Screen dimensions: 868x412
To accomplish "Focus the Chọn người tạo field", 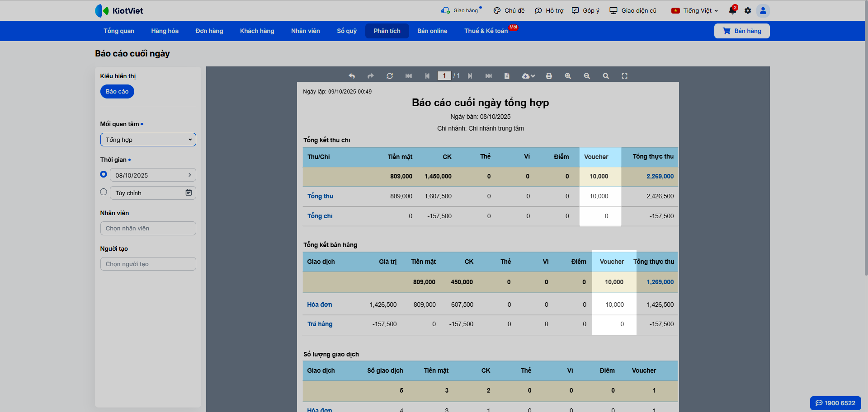I will click(148, 264).
